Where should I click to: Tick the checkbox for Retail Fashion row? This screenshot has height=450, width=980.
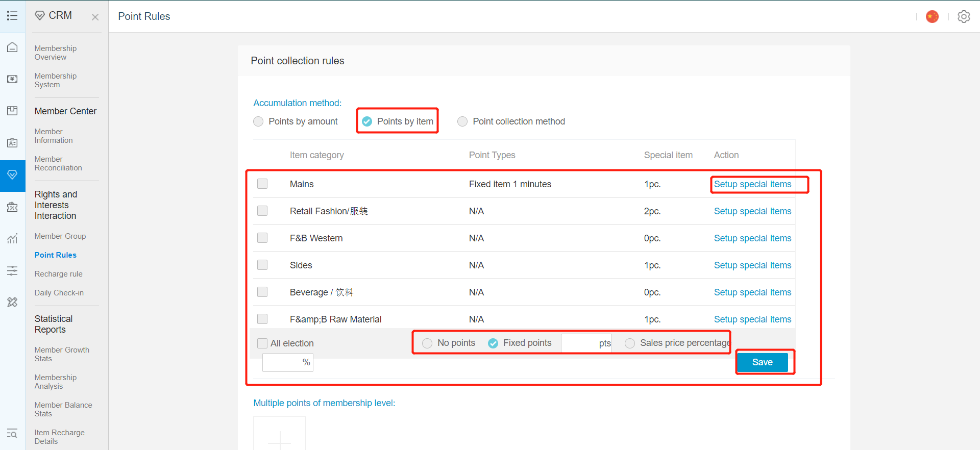262,211
